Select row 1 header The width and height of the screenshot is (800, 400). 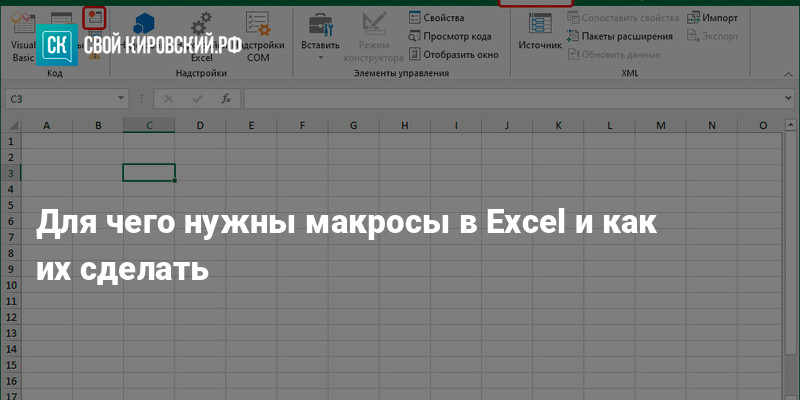tap(11, 141)
